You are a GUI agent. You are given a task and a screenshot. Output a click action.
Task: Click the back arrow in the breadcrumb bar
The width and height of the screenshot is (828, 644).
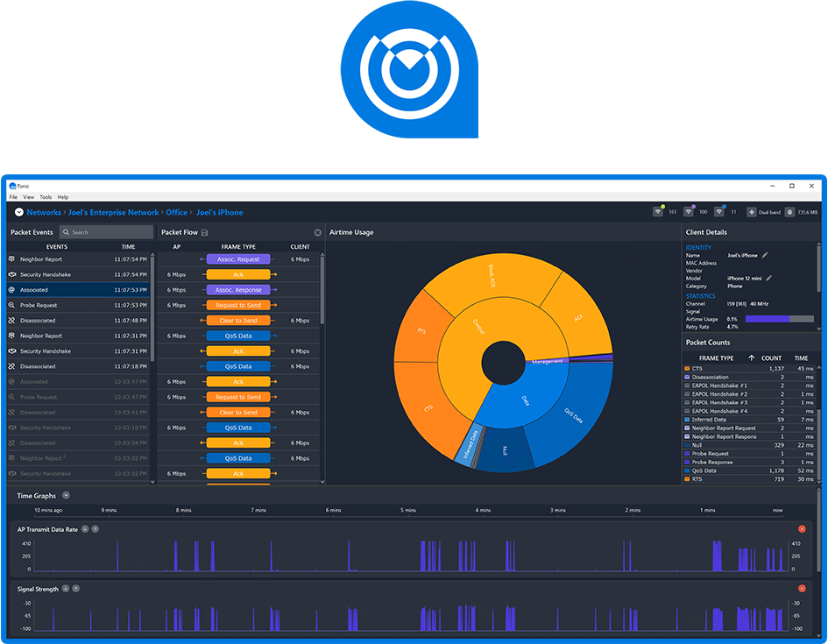18,212
